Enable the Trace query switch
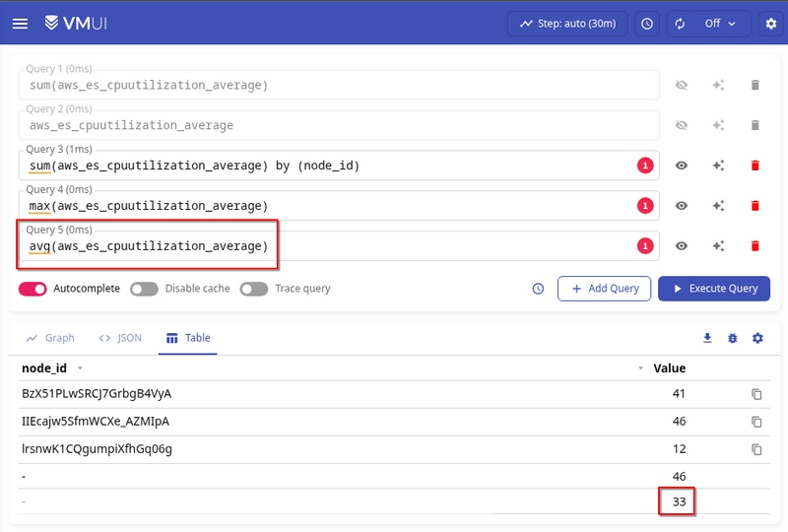Screen dimensions: 788x532 pyautogui.click(x=254, y=289)
